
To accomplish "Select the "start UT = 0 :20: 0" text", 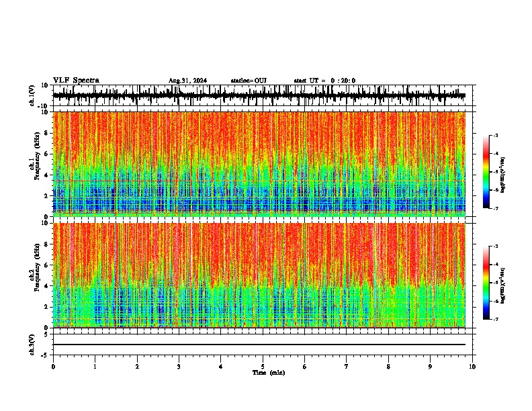I will 324,81.
